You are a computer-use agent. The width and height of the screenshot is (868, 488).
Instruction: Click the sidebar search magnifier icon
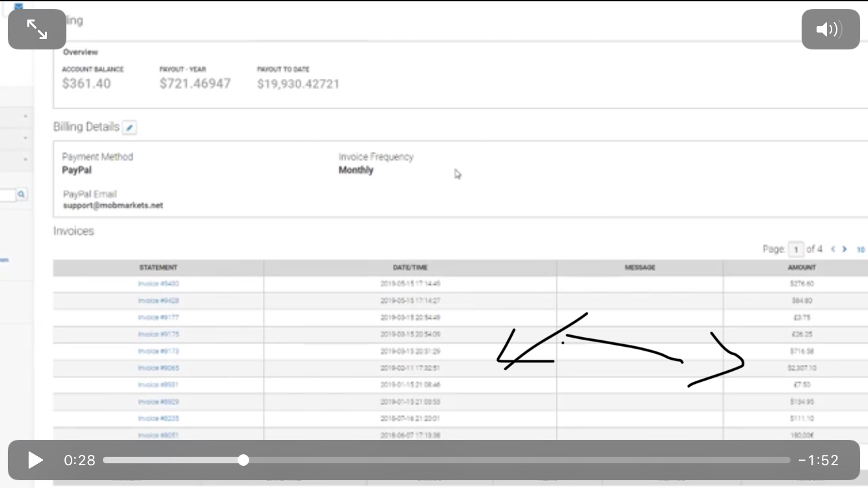(x=21, y=194)
